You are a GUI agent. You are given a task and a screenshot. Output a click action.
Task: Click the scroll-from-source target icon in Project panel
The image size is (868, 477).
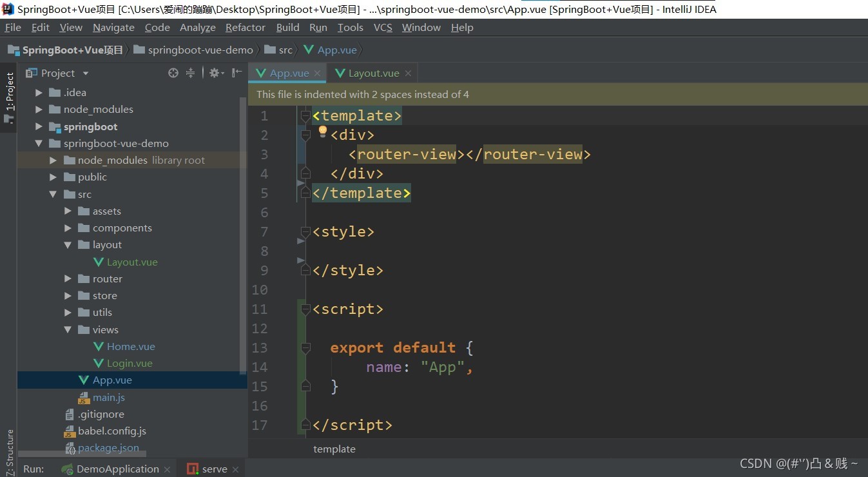pos(173,73)
